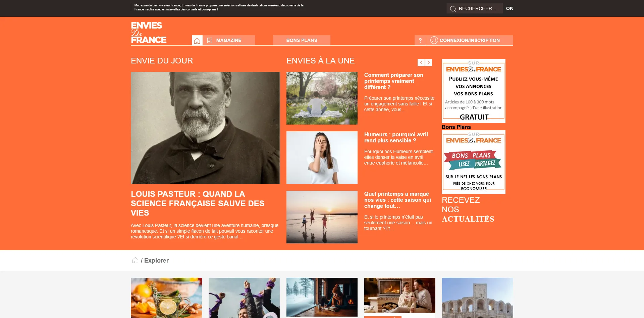
Task: Click the OK search button
Action: [x=509, y=8]
